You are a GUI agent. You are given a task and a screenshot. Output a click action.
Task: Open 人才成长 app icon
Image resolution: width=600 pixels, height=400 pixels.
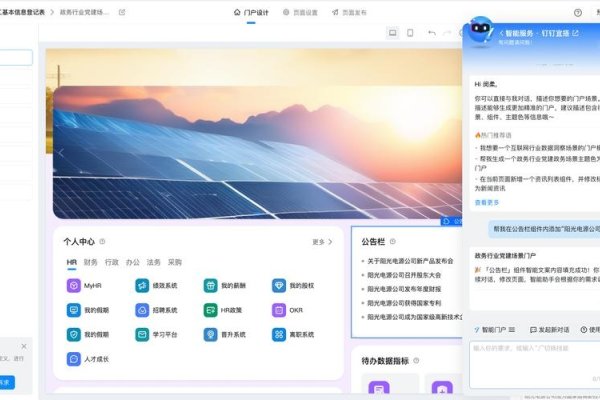click(73, 359)
